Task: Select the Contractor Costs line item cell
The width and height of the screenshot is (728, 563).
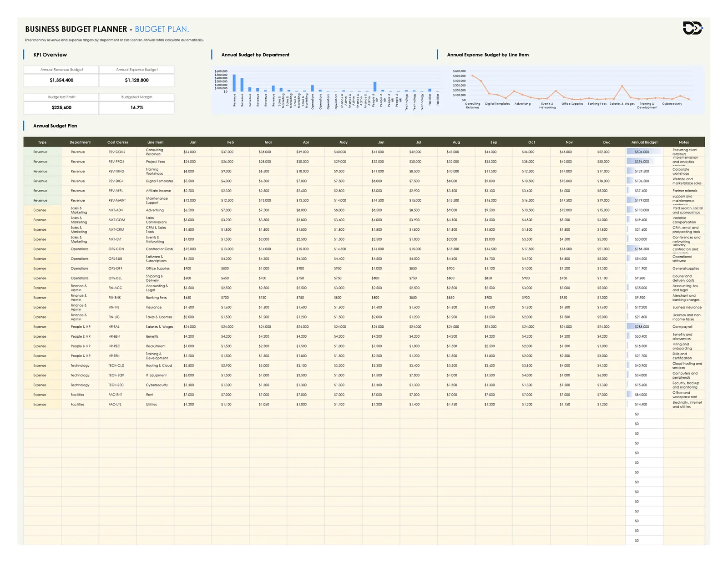Action: (155, 249)
